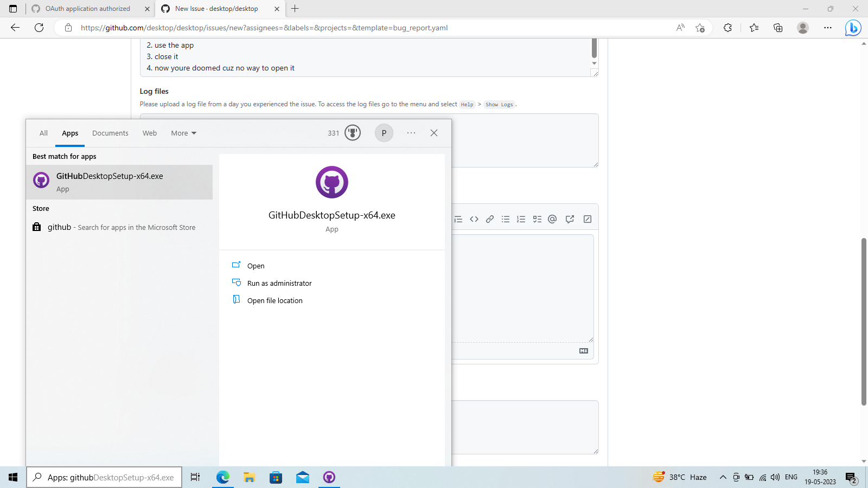Insert inline code using the code icon
Image resolution: width=868 pixels, height=488 pixels.
tap(474, 219)
